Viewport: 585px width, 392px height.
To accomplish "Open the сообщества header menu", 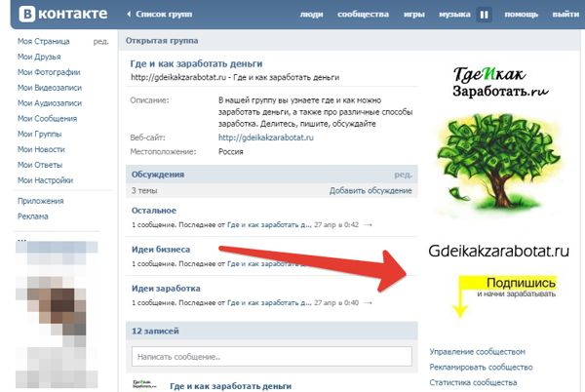I will pos(363,15).
